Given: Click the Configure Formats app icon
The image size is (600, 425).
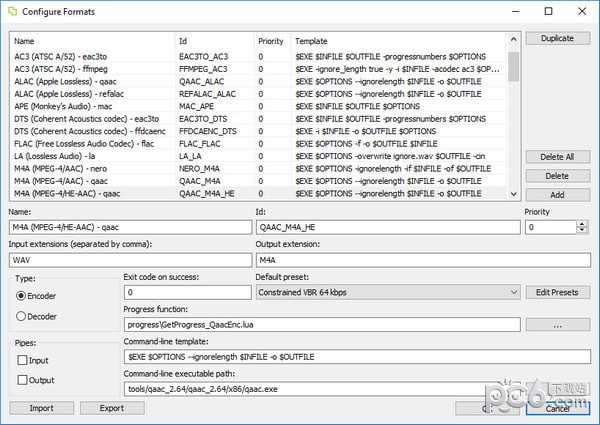Looking at the screenshot, I should point(13,12).
